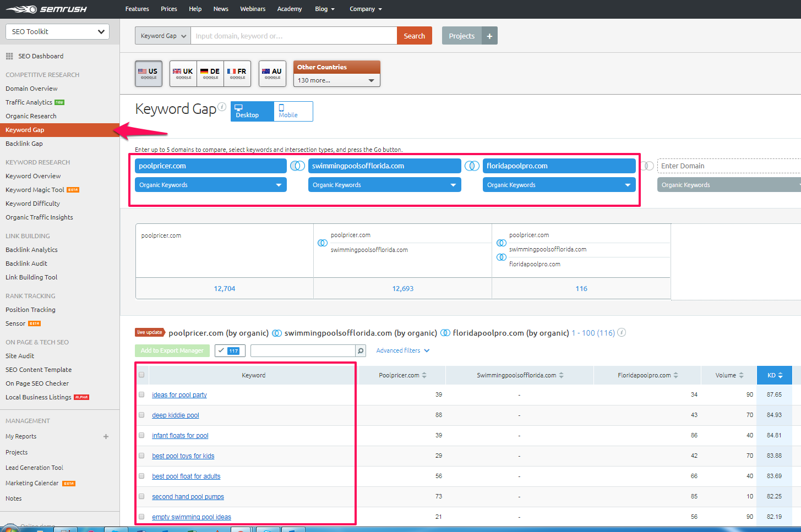801x532 pixels.
Task: Check the 'best pool float for adults' row
Action: (x=141, y=476)
